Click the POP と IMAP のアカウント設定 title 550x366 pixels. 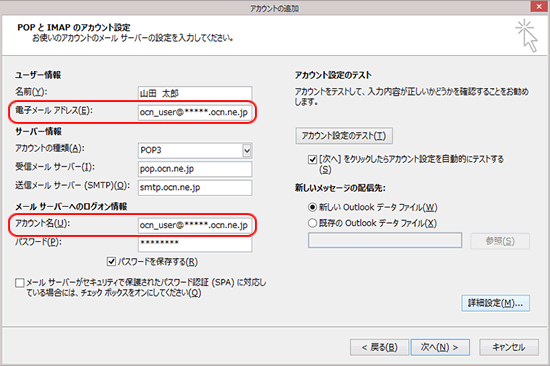tap(74, 27)
